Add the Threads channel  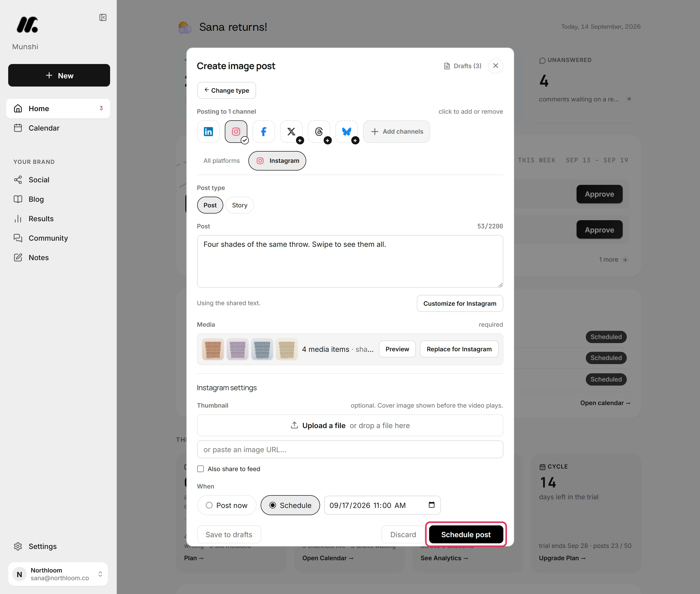[x=319, y=132]
